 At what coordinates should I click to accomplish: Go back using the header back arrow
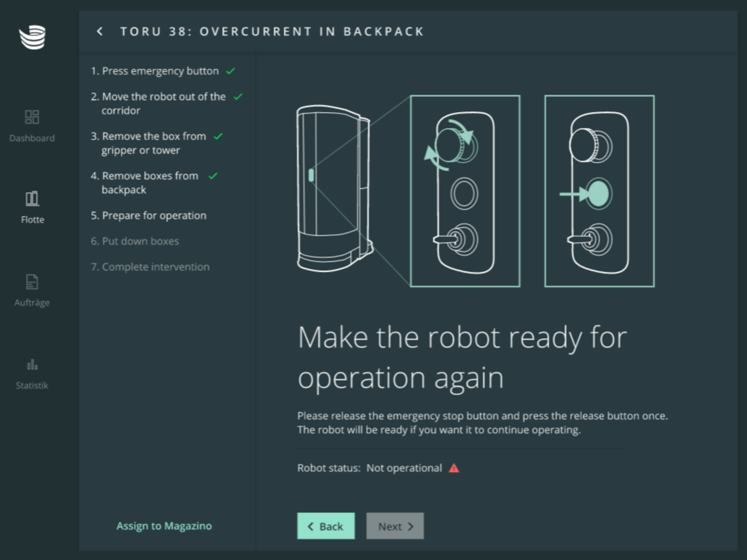tap(100, 31)
